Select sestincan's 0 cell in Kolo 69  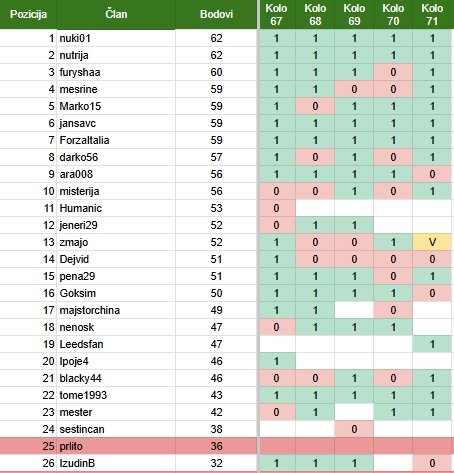(354, 429)
